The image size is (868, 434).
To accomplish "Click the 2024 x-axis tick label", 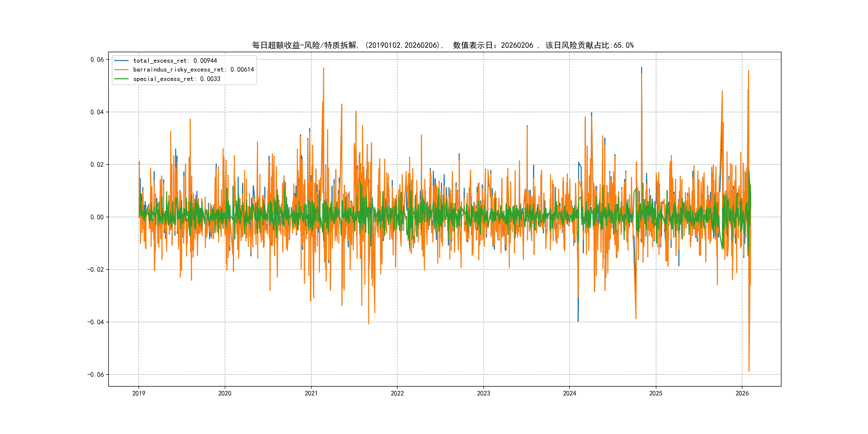I will point(570,393).
